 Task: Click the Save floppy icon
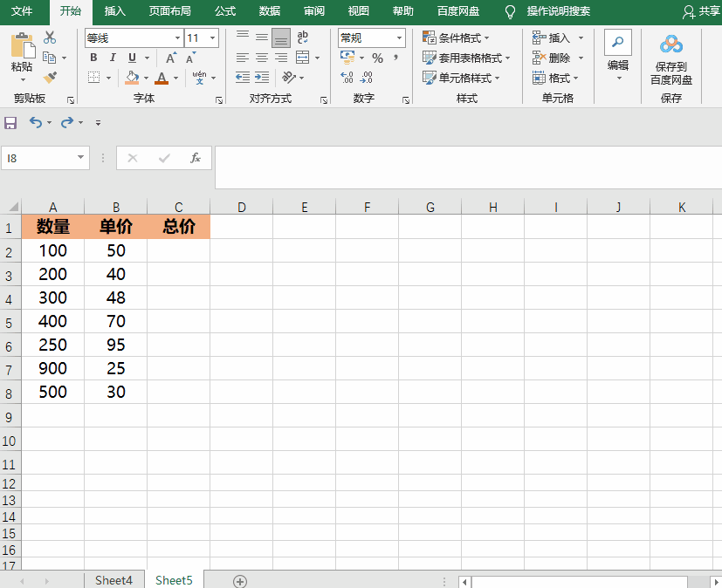10,122
